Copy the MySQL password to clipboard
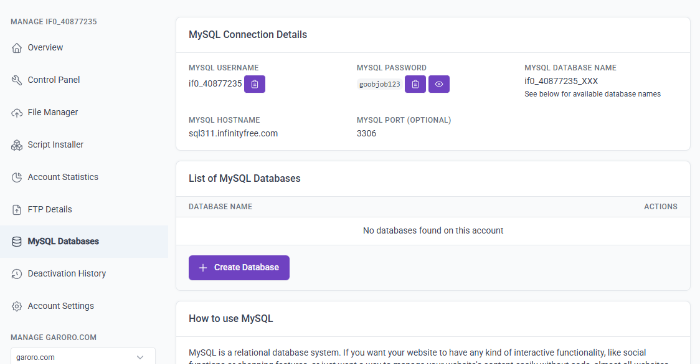700x364 pixels. 415,84
